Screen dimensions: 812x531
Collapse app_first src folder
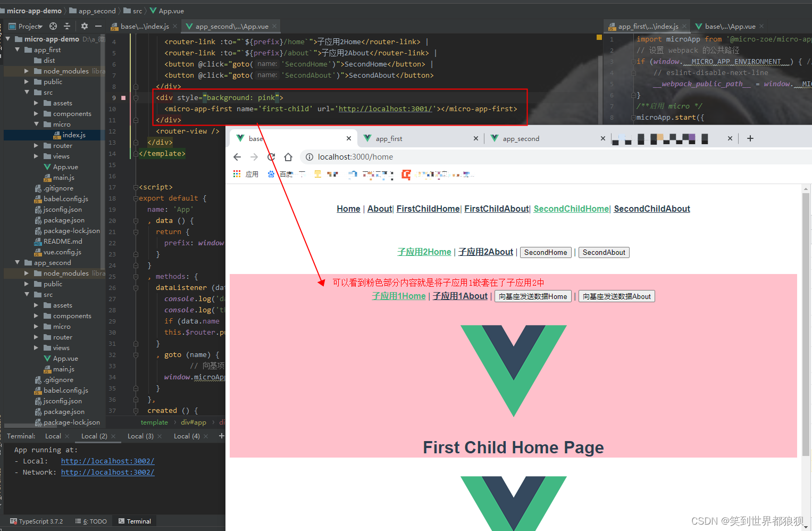pos(27,92)
